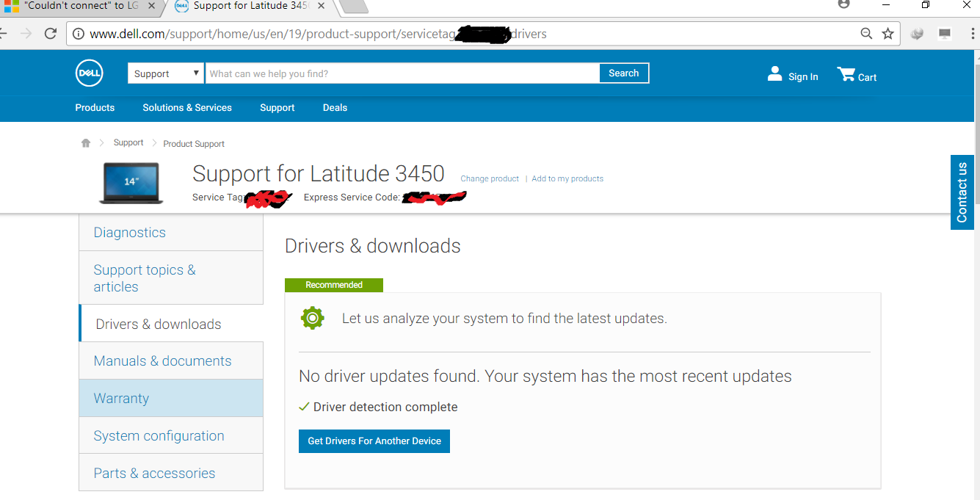Select Drivers & downloads in sidebar
Image resolution: width=980 pixels, height=500 pixels.
(171, 324)
